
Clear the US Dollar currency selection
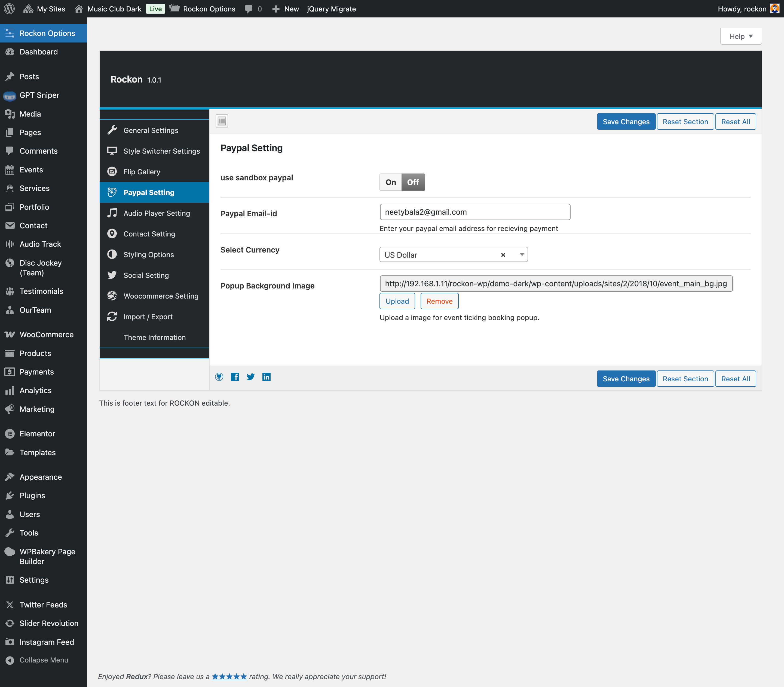503,255
